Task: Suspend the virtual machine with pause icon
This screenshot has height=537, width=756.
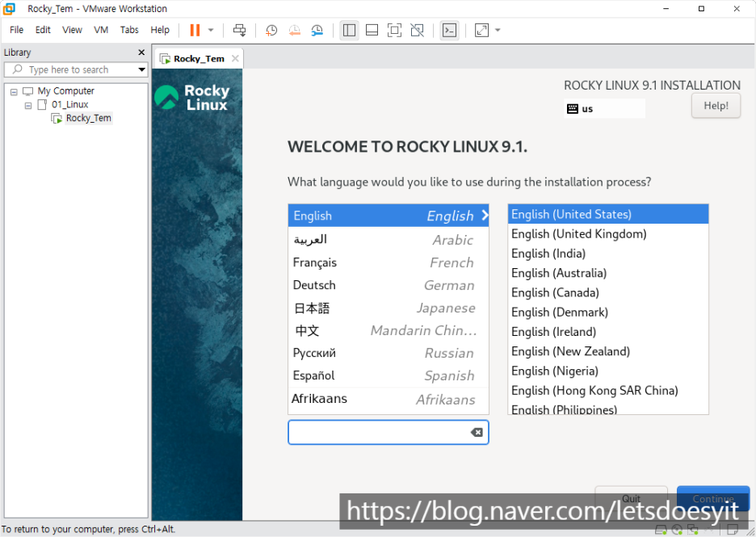Action: [195, 31]
